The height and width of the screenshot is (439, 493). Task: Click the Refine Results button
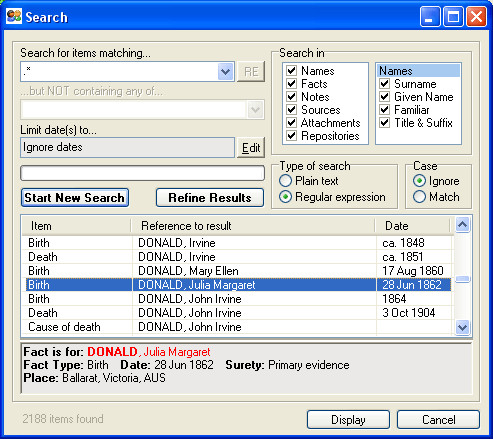pyautogui.click(x=210, y=198)
